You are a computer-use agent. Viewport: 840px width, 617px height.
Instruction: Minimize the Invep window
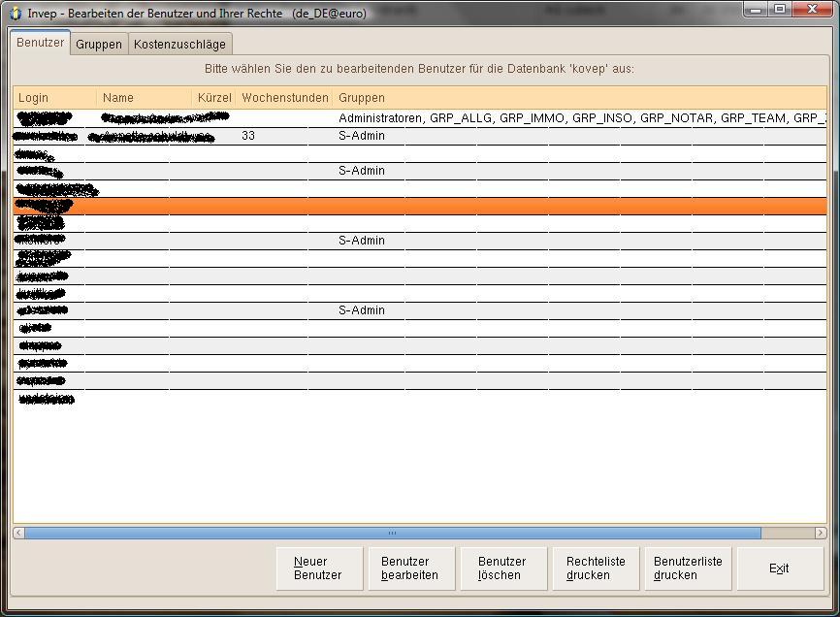pyautogui.click(x=756, y=9)
